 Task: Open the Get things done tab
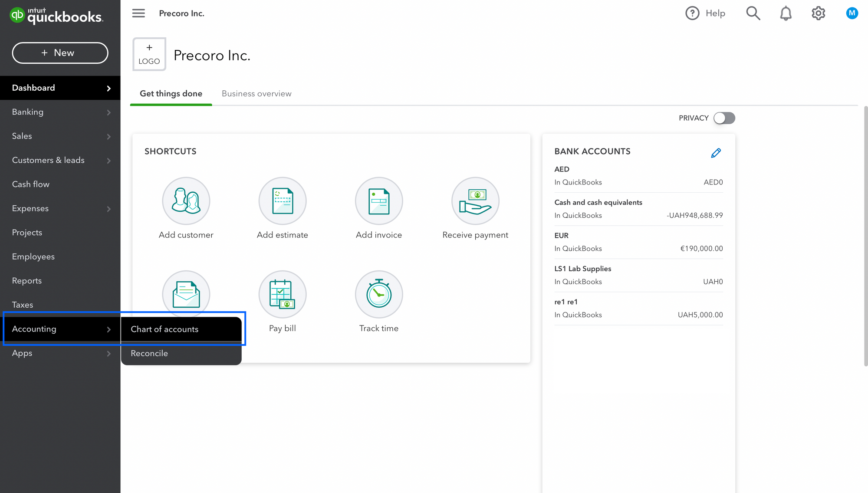tap(171, 94)
